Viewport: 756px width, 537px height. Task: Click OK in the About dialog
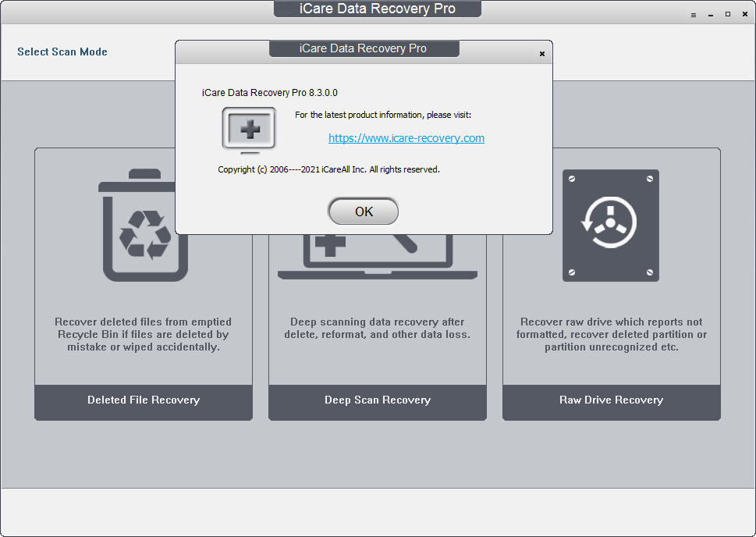364,212
